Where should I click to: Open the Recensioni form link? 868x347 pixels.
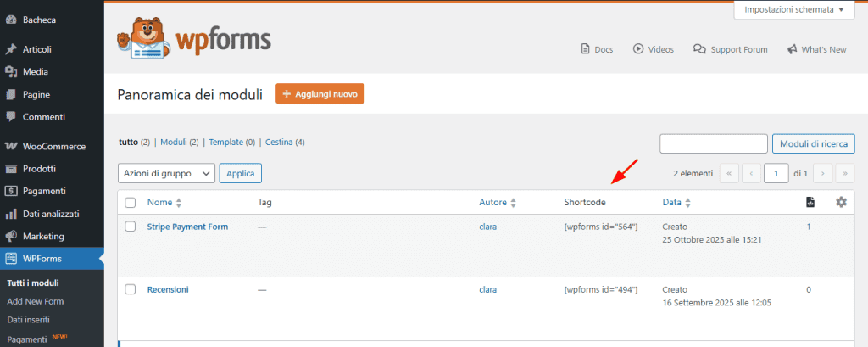click(168, 289)
